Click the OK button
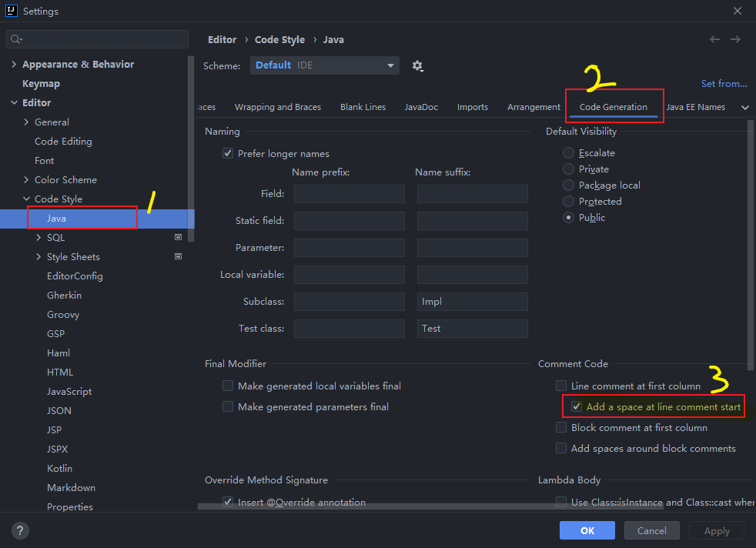This screenshot has height=548, width=756. (587, 530)
